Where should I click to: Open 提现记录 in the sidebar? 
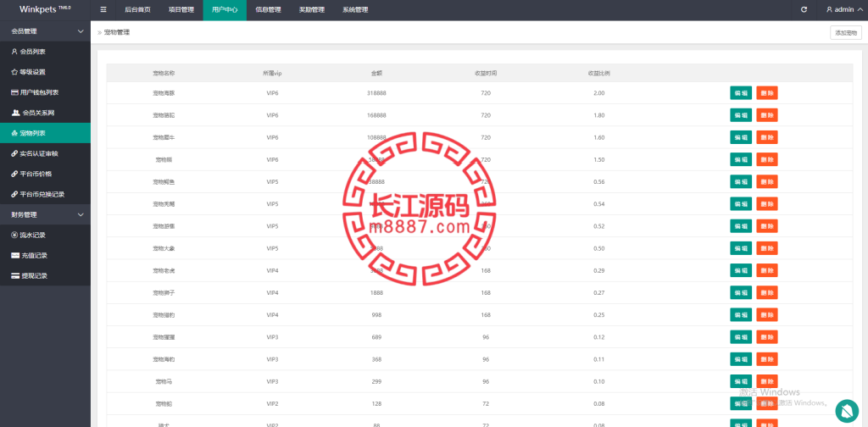point(46,275)
